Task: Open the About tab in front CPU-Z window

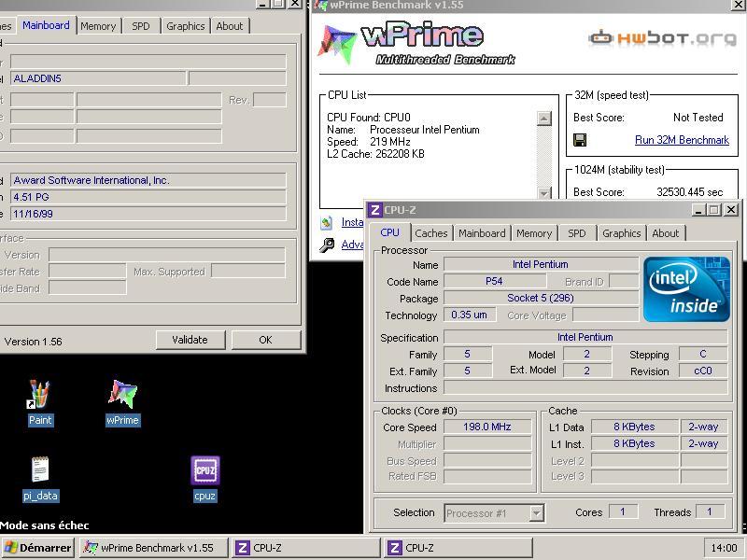Action: (666, 233)
